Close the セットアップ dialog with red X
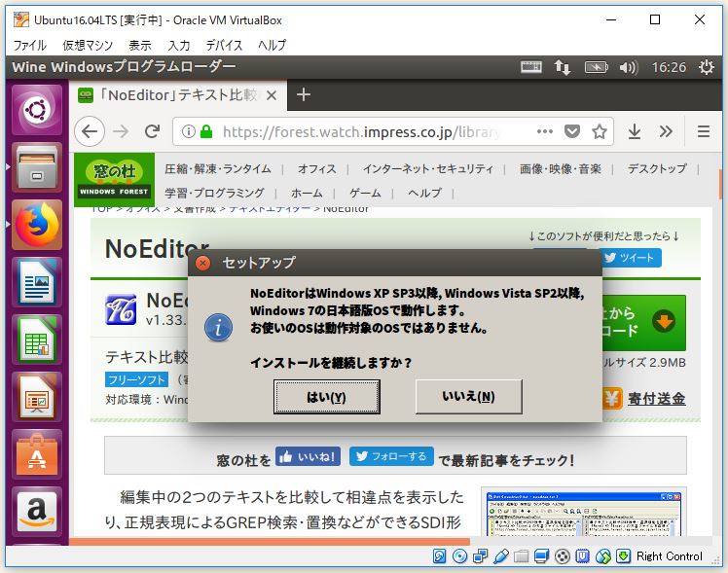Viewport: 728px width, 573px height. pos(202,263)
